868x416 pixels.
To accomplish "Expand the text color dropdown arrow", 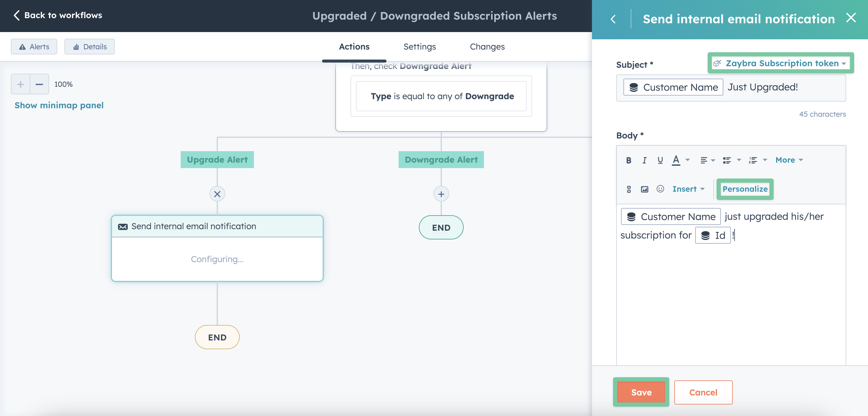I will [x=688, y=160].
